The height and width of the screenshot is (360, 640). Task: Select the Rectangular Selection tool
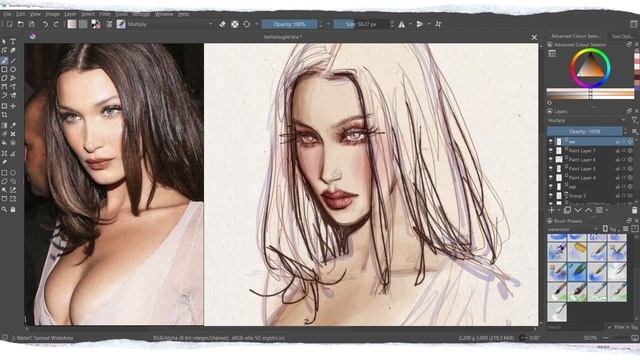coord(4,173)
